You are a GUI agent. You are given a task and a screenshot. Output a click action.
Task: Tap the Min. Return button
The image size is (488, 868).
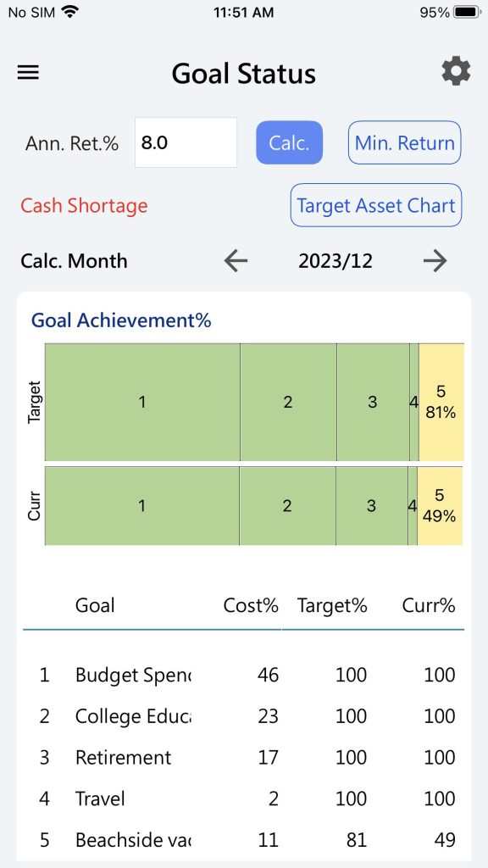point(404,142)
